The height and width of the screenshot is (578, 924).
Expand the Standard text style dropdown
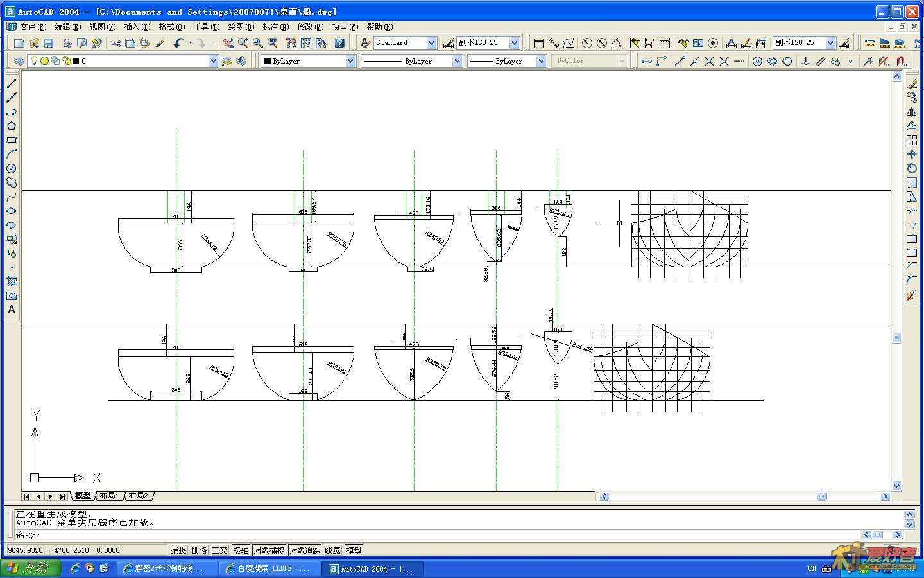point(431,43)
